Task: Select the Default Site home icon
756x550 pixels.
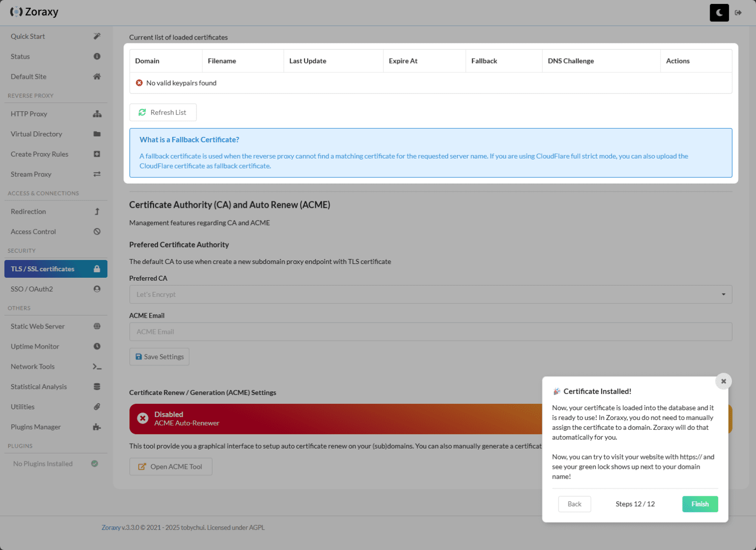Action: tap(97, 76)
